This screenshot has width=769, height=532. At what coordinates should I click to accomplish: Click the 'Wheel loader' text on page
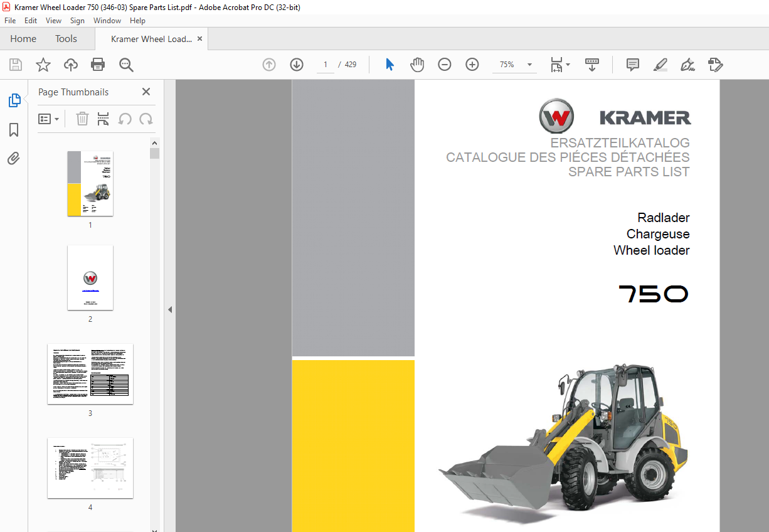652,250
